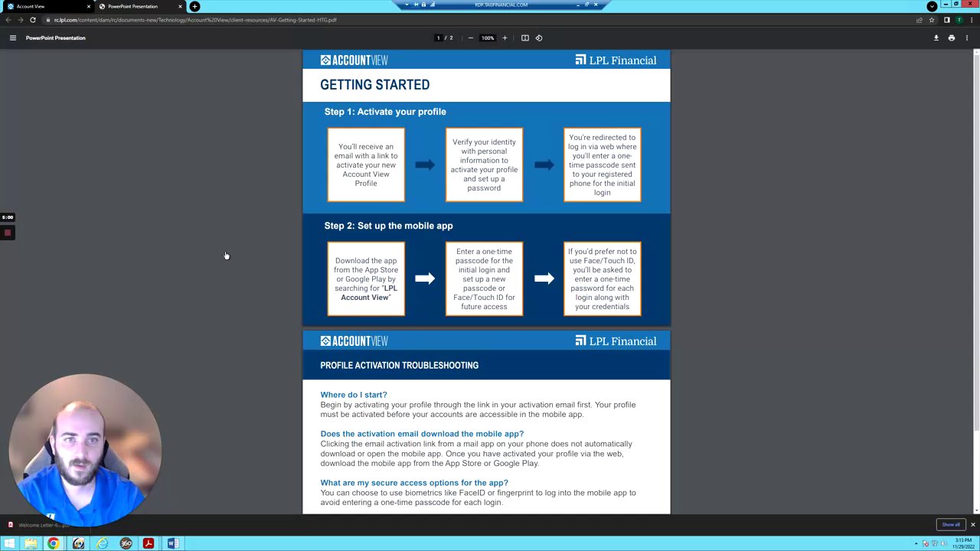Click the 'Where do I start?' heading
Screen dimensions: 980x551
[x=354, y=395]
